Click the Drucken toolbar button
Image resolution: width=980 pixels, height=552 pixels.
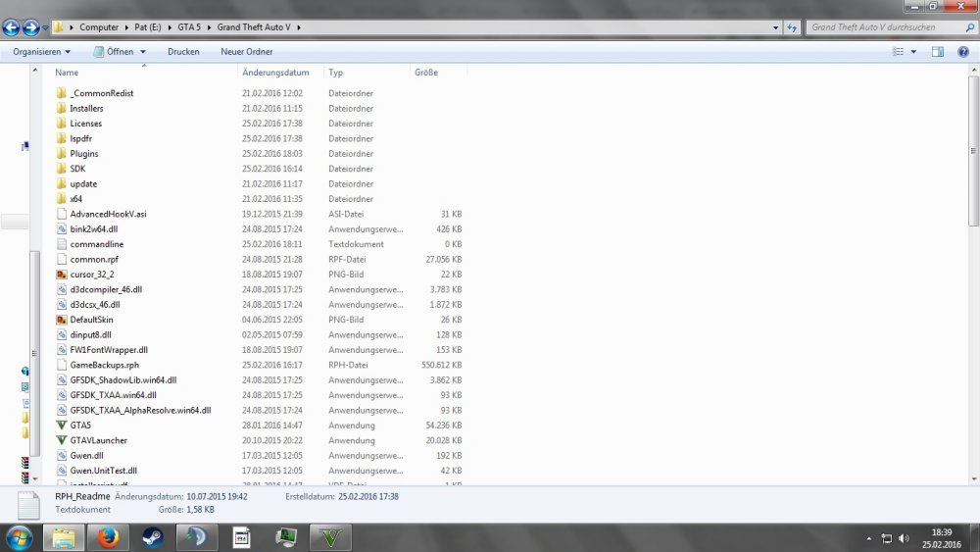click(x=183, y=52)
